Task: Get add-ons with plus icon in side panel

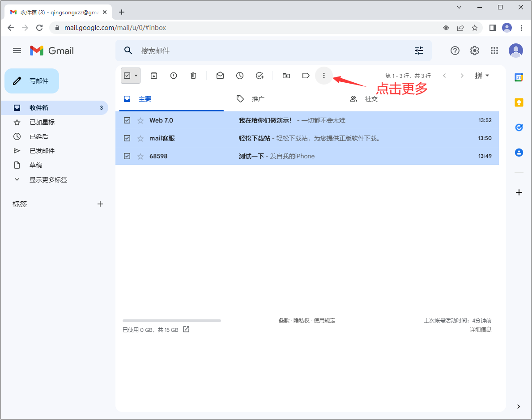Action: (519, 192)
